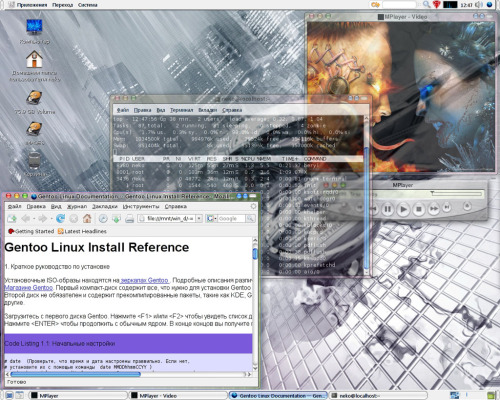Expand the address bar history dropdown
This screenshot has height=400, width=500.
199,219
